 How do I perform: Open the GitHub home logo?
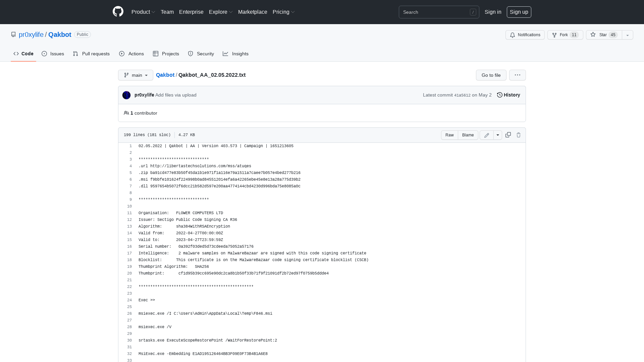click(x=118, y=12)
